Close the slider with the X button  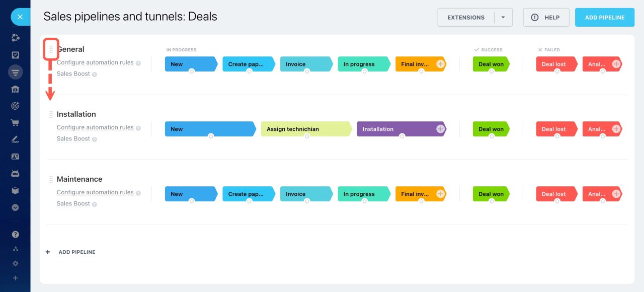(x=20, y=17)
